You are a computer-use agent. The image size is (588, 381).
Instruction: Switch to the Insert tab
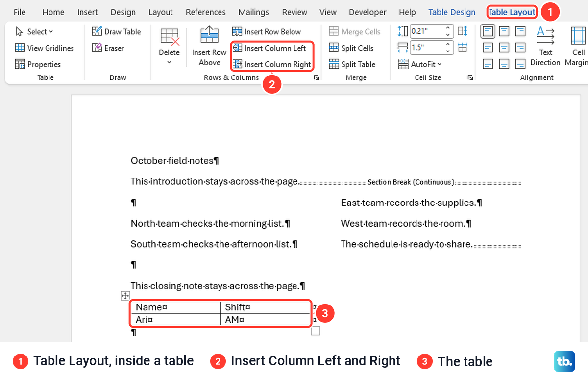pos(88,12)
